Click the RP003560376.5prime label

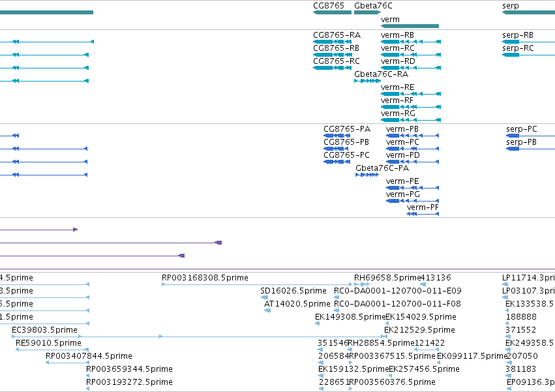pyautogui.click(x=393, y=382)
